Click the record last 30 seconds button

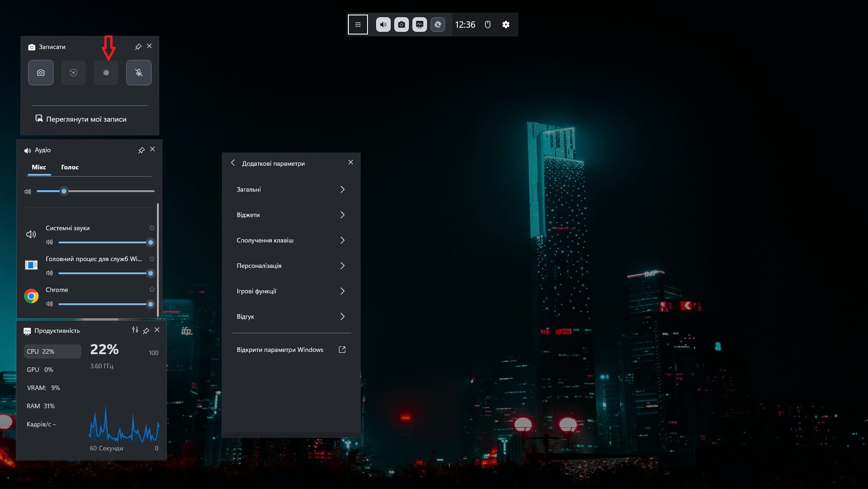click(x=74, y=73)
